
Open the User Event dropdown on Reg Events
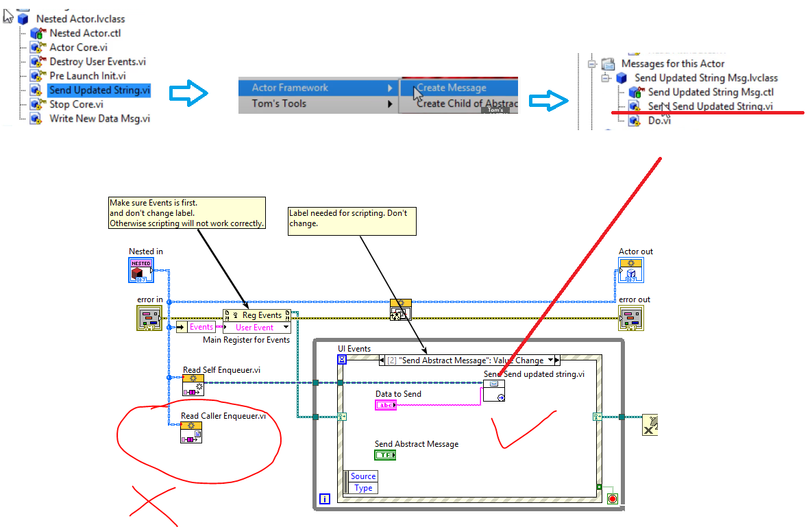coord(286,327)
